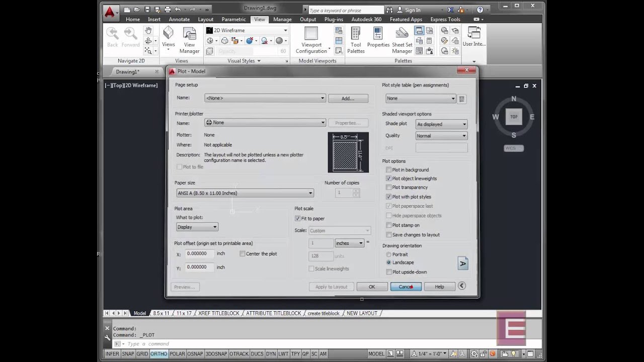
Task: Enable Plot stamp on checkbox
Action: click(x=388, y=225)
